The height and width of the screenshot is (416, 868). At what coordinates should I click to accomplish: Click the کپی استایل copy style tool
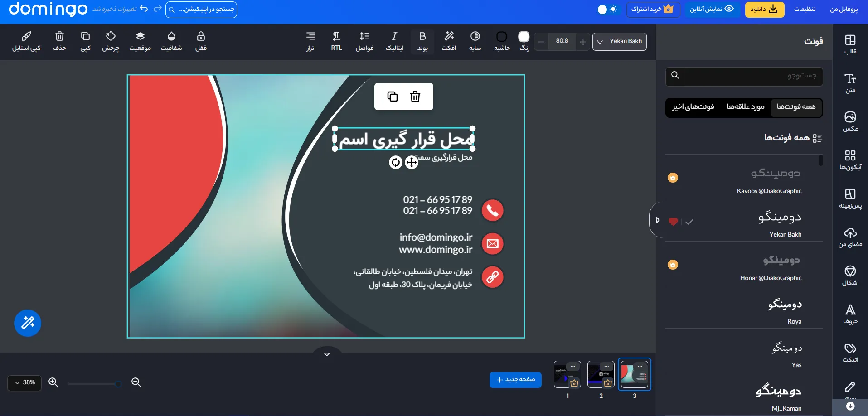click(x=26, y=41)
